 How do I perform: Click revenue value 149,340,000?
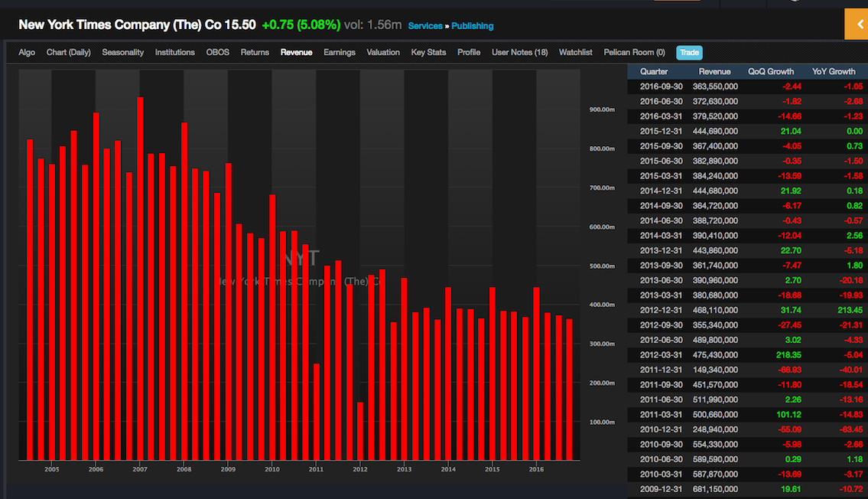(x=715, y=370)
